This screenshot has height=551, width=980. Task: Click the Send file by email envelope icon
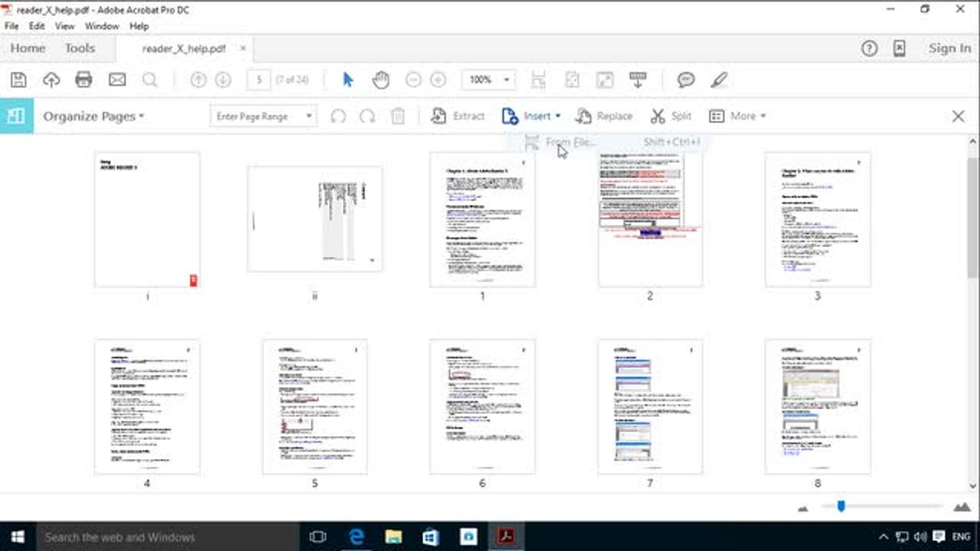(x=117, y=80)
